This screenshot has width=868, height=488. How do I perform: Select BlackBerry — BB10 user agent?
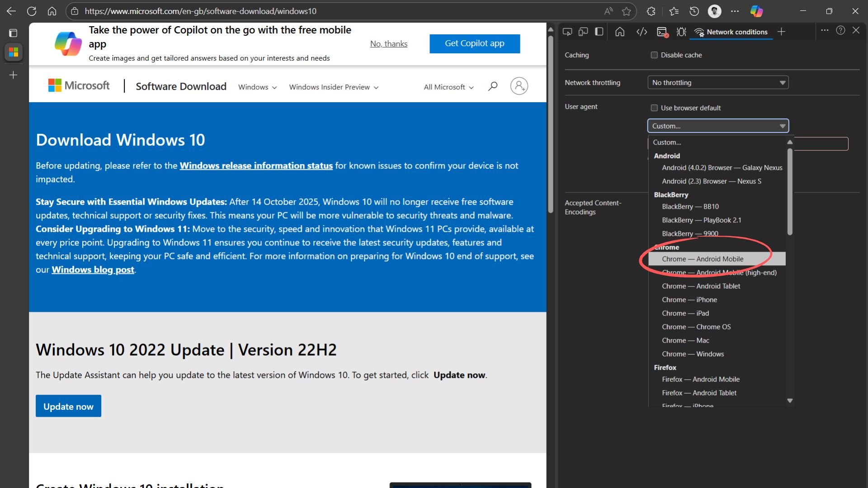[x=717, y=206]
